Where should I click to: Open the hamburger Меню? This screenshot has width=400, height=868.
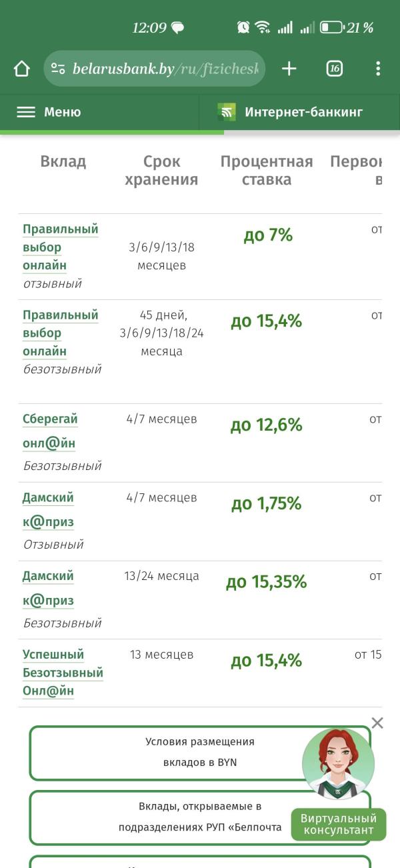pyautogui.click(x=49, y=112)
